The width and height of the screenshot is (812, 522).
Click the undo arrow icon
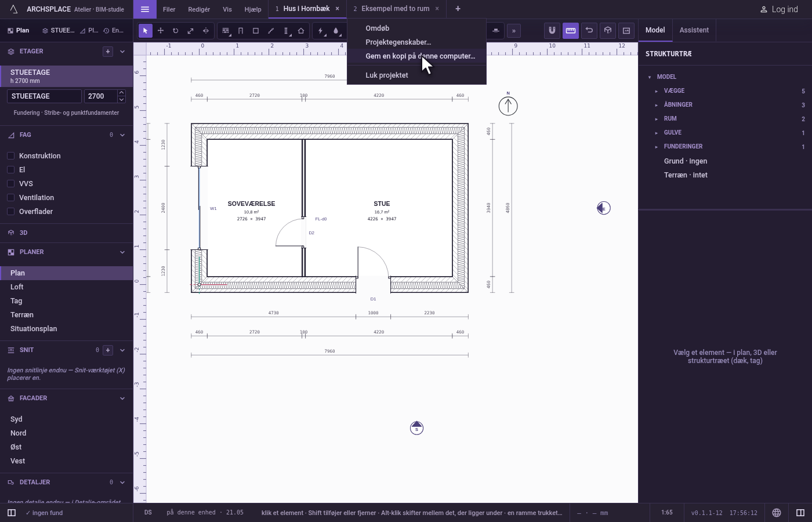pyautogui.click(x=589, y=31)
